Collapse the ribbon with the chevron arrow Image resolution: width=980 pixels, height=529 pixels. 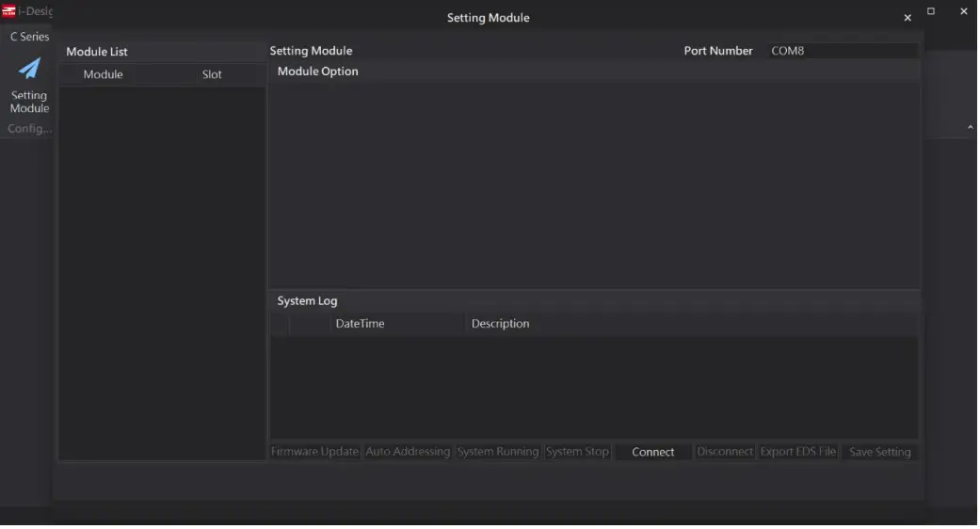[x=970, y=127]
